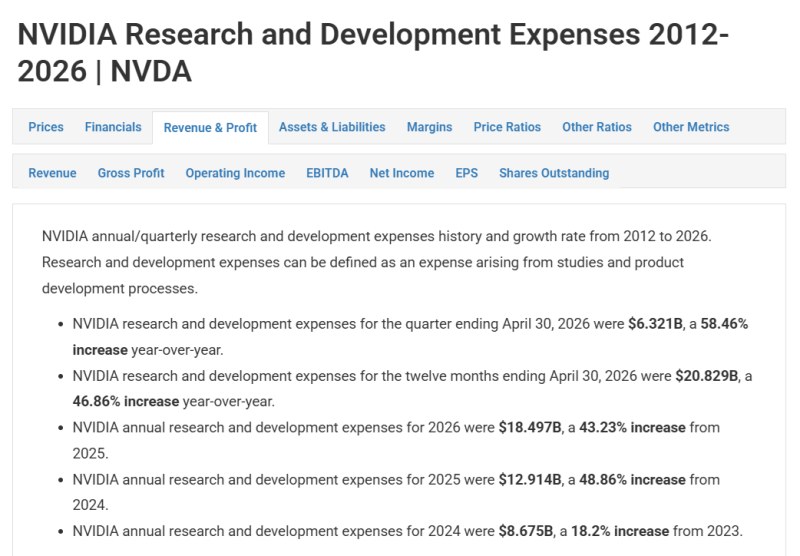Select the Revenue & Profit tab
The image size is (800, 556).
tap(210, 128)
